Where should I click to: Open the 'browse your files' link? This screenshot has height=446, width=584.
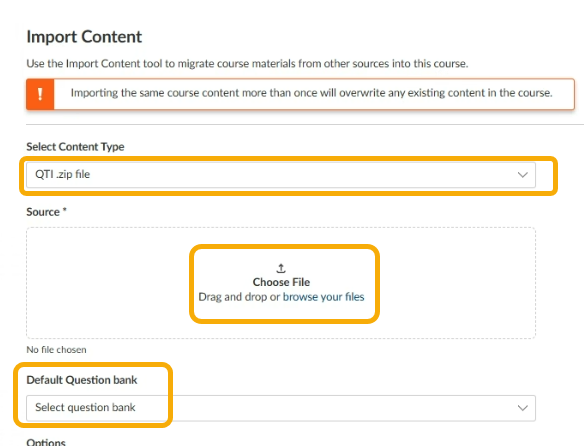(x=324, y=297)
